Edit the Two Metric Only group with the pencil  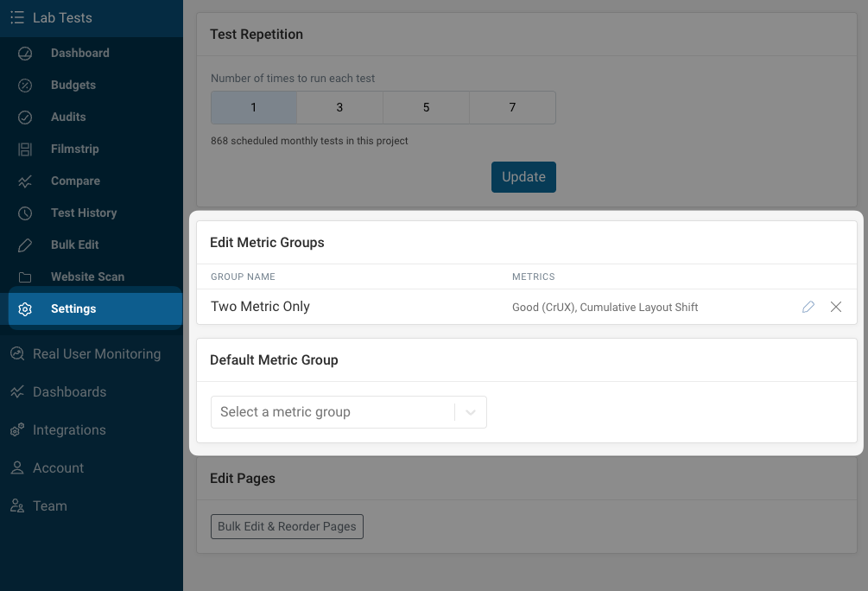pyautogui.click(x=808, y=307)
